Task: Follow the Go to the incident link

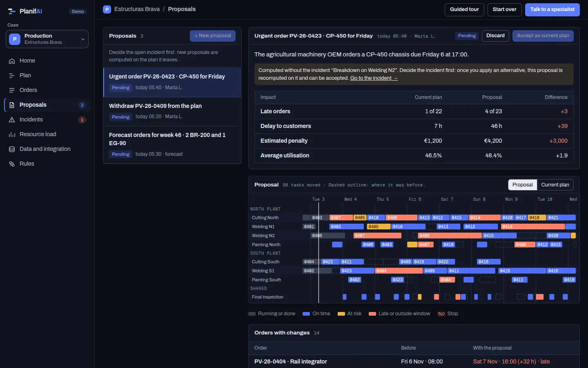Action: (x=374, y=78)
